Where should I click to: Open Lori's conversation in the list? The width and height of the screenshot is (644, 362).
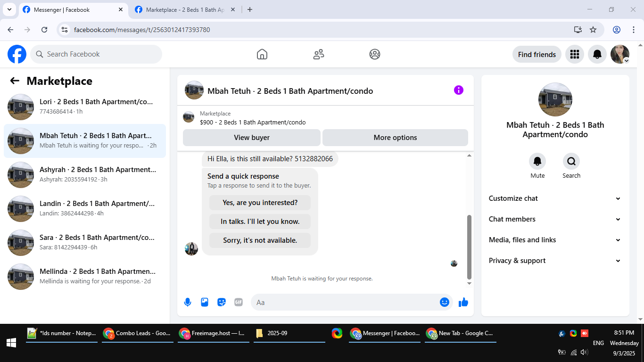[x=85, y=107]
